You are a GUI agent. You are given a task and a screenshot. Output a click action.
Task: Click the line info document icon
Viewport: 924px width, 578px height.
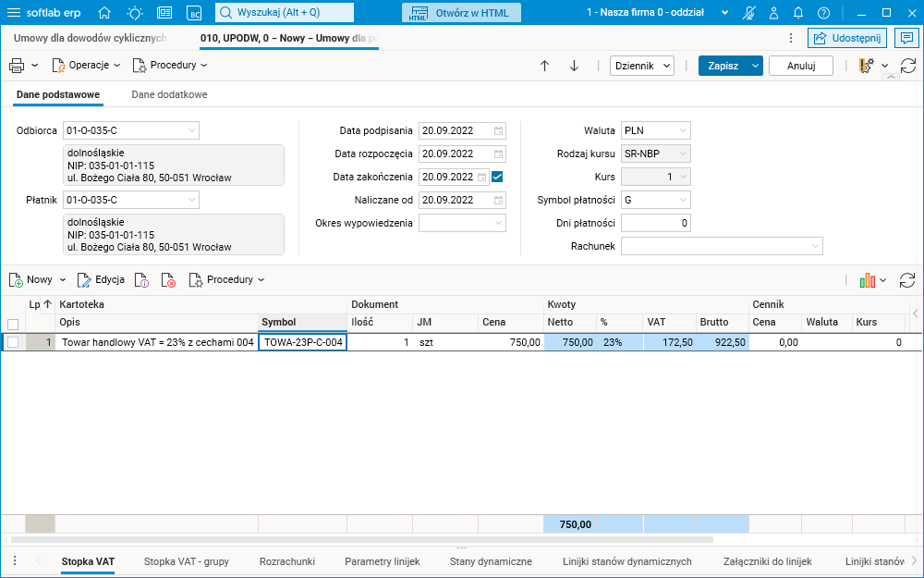[141, 280]
